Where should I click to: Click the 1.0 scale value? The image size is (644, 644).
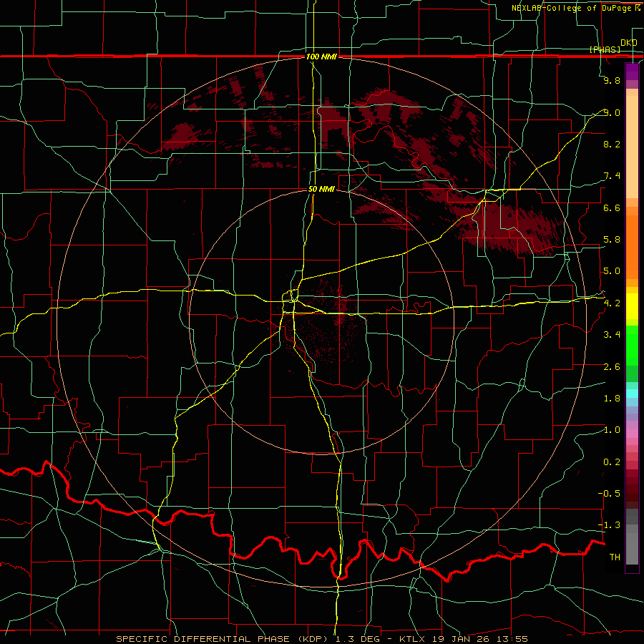[612, 430]
